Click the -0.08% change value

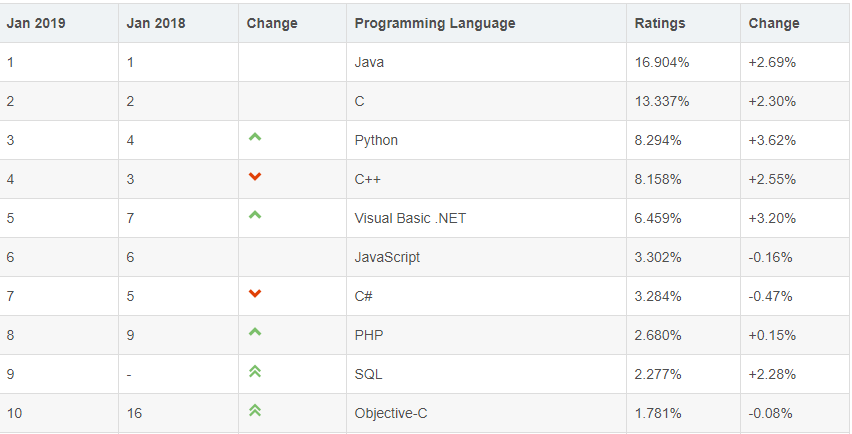[770, 414]
